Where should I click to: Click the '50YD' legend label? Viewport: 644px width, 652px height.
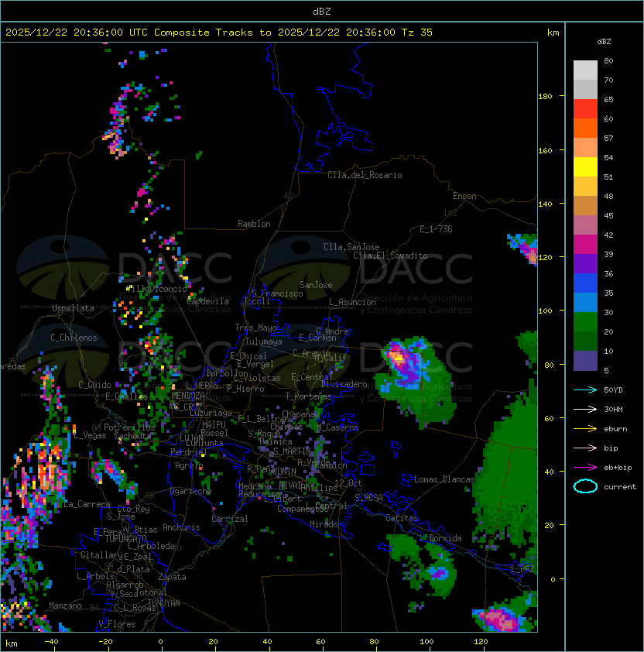click(613, 390)
